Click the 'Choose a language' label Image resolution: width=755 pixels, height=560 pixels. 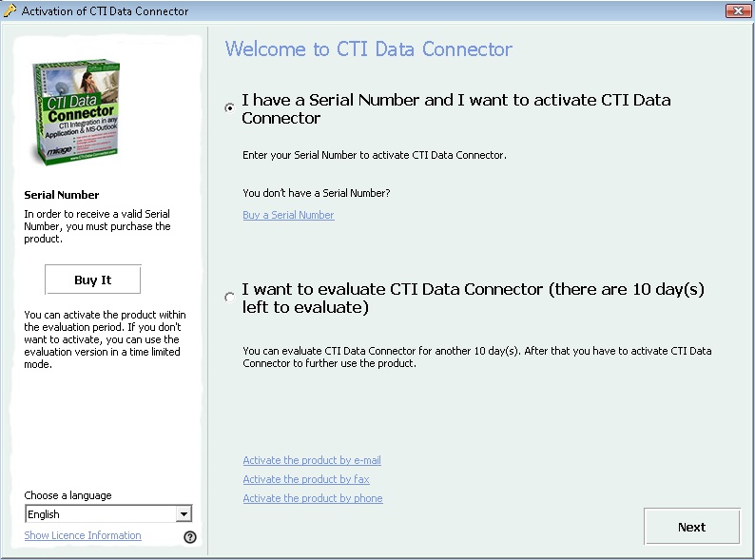pyautogui.click(x=68, y=495)
